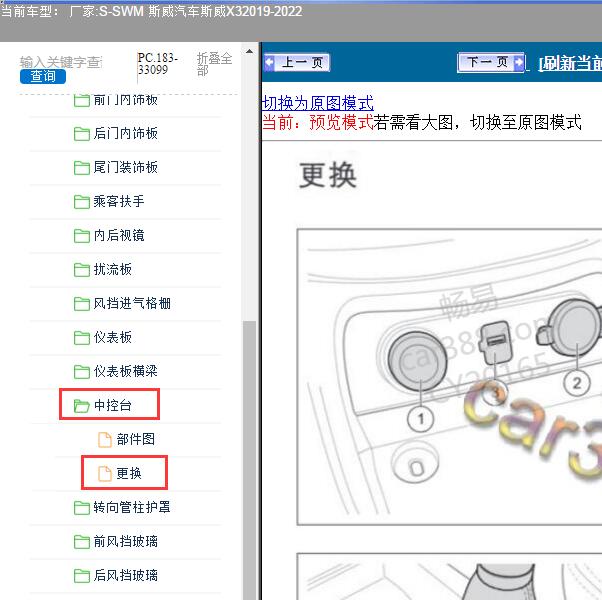Image resolution: width=602 pixels, height=600 pixels.
Task: Click the PC.183-33099 text
Action: (x=158, y=64)
